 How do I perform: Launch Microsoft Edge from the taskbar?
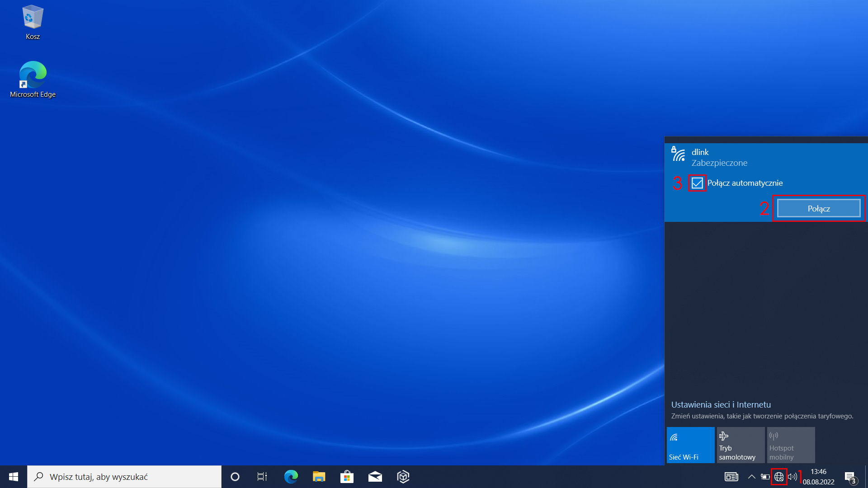pos(291,477)
